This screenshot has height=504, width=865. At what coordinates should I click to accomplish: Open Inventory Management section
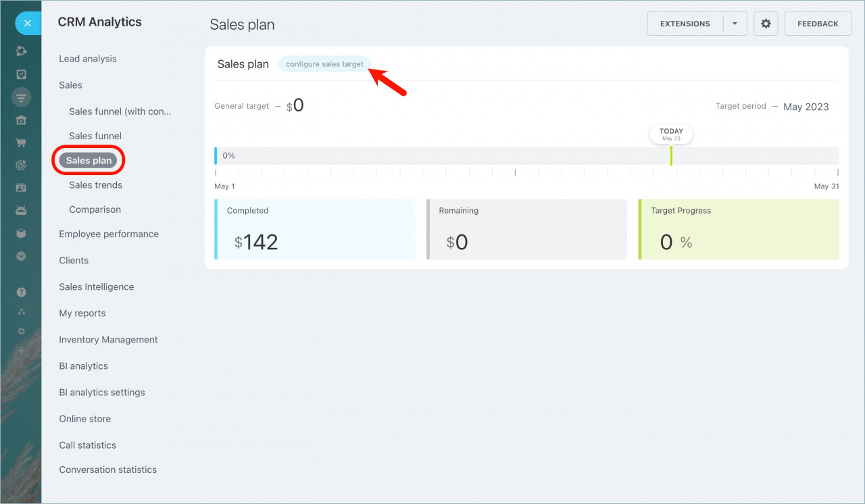108,339
